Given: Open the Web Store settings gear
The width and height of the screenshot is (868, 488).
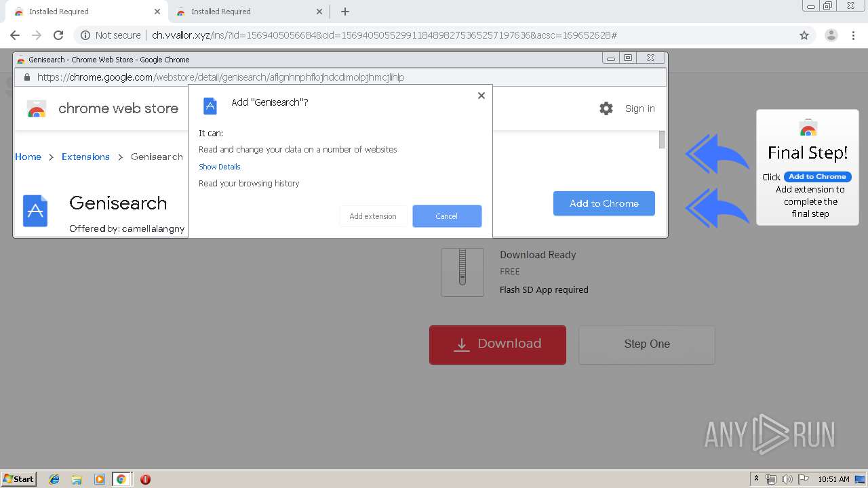Looking at the screenshot, I should (606, 108).
